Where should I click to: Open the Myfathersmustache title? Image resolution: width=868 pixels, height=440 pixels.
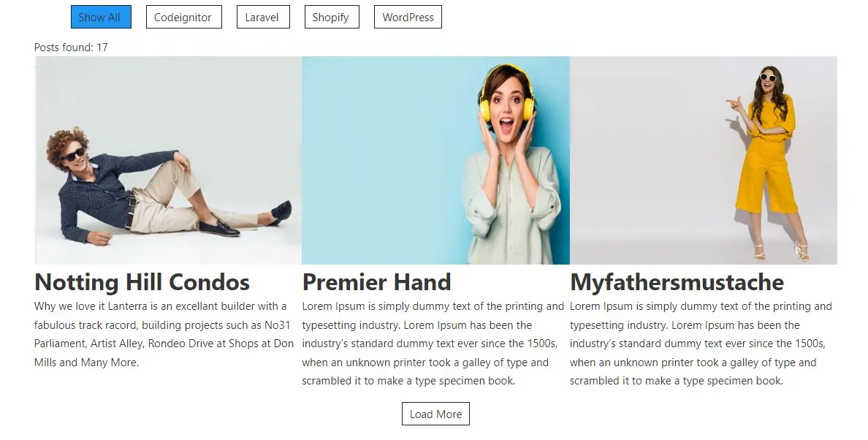click(677, 282)
